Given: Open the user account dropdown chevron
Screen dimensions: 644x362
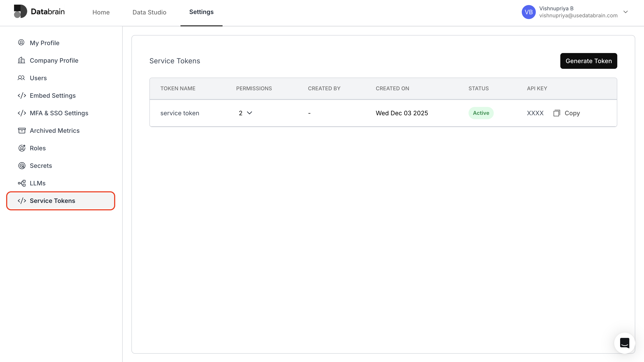Looking at the screenshot, I should coord(626,12).
